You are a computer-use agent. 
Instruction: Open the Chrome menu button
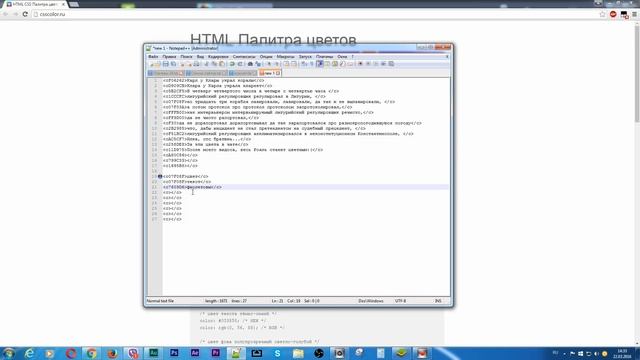[x=634, y=14]
